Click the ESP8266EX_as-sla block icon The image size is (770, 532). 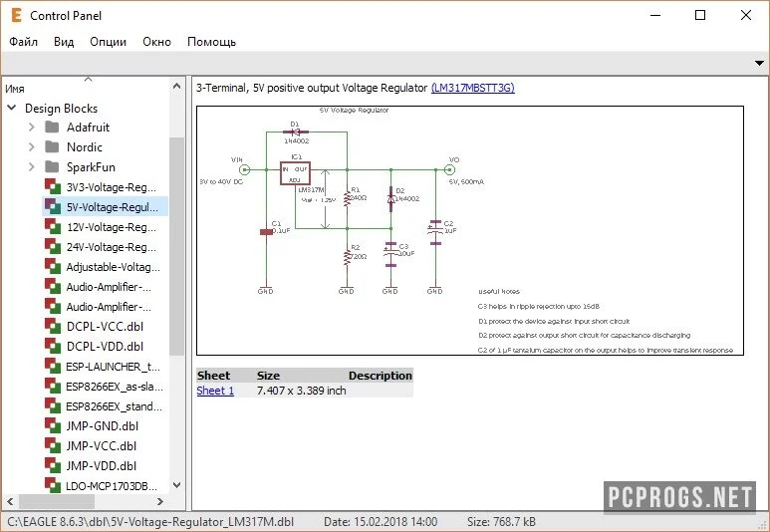(53, 386)
